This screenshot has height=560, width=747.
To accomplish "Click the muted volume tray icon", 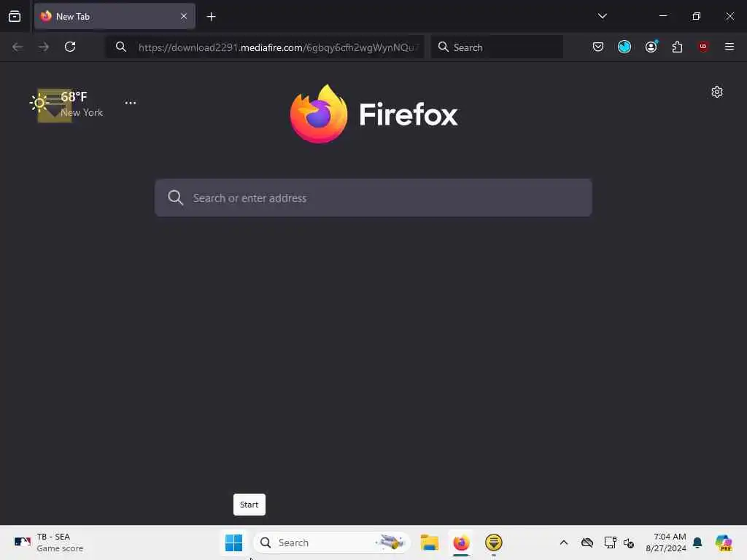I will pos(629,542).
